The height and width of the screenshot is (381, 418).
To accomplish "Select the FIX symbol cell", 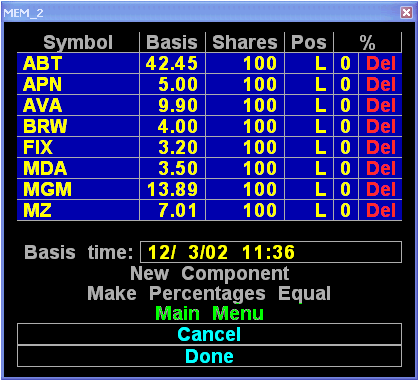I will point(78,147).
